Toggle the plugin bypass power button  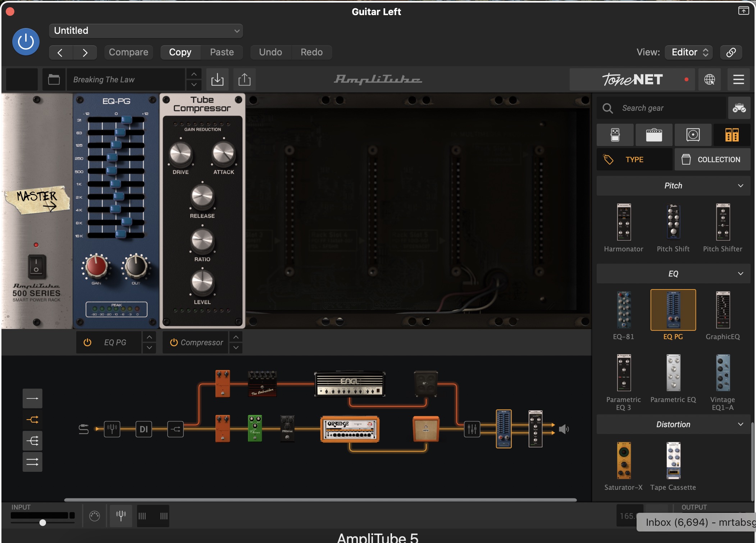[26, 42]
